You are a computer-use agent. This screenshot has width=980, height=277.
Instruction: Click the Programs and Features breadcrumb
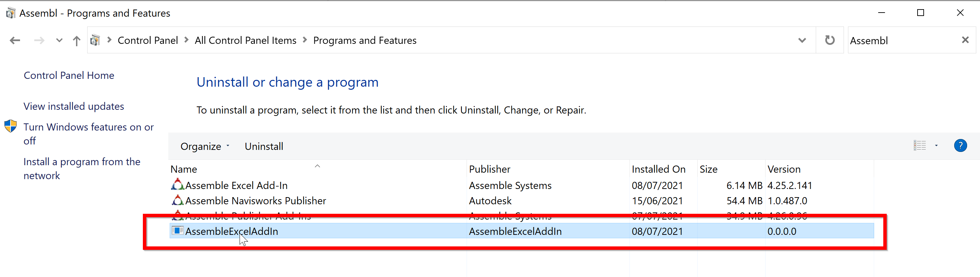click(365, 40)
